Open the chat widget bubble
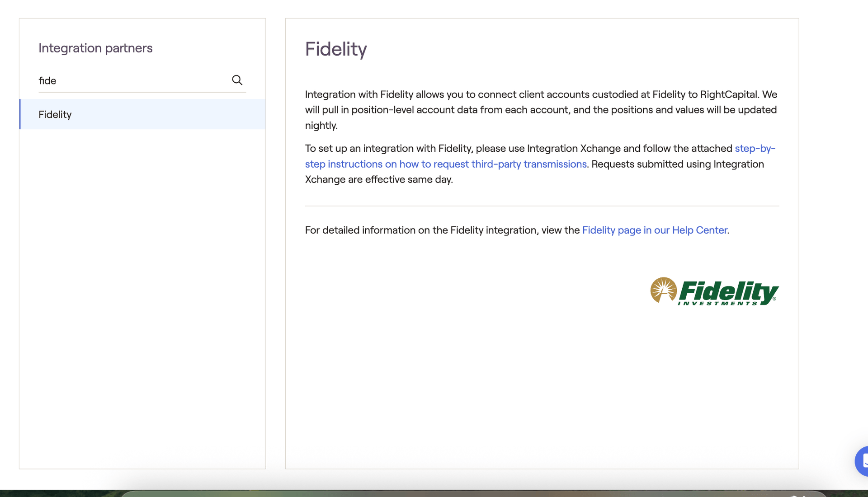Viewport: 868px width, 497px height. (x=862, y=461)
